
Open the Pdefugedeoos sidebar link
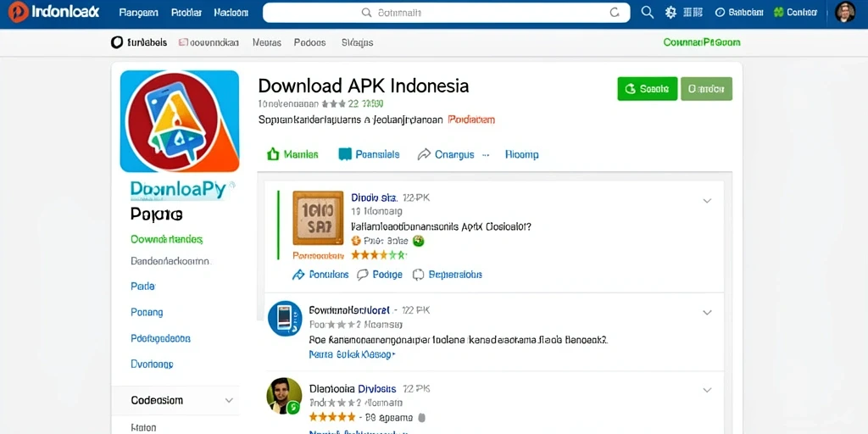coord(160,338)
